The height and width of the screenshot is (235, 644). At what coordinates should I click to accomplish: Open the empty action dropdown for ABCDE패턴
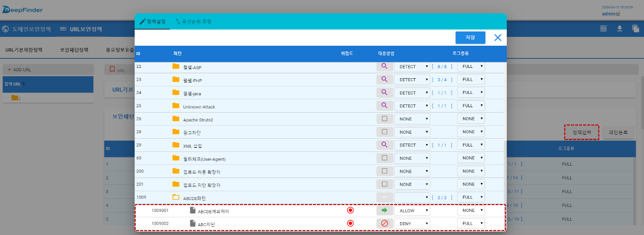pyautogui.click(x=412, y=197)
